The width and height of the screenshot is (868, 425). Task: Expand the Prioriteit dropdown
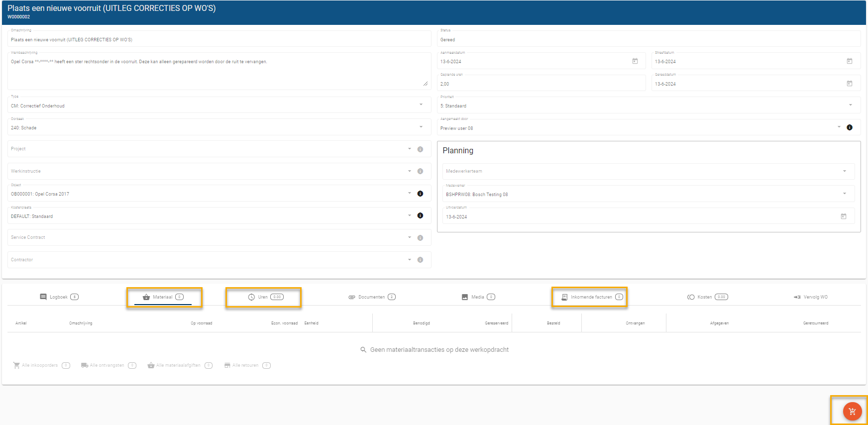coord(851,106)
